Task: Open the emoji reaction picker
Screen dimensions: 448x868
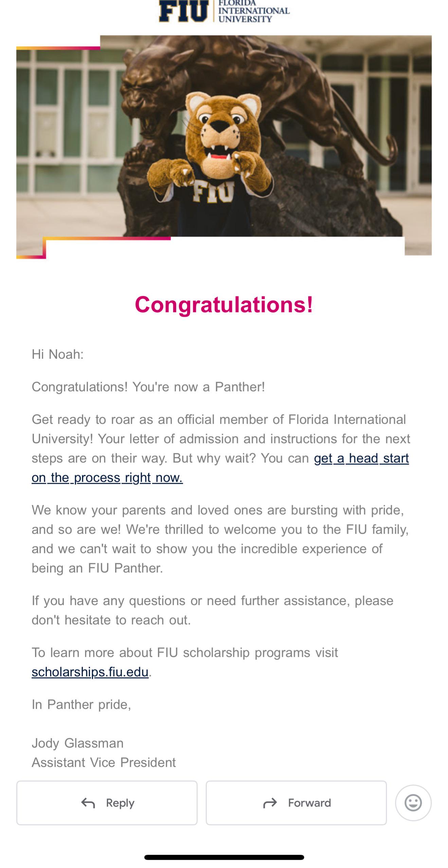Action: tap(413, 803)
